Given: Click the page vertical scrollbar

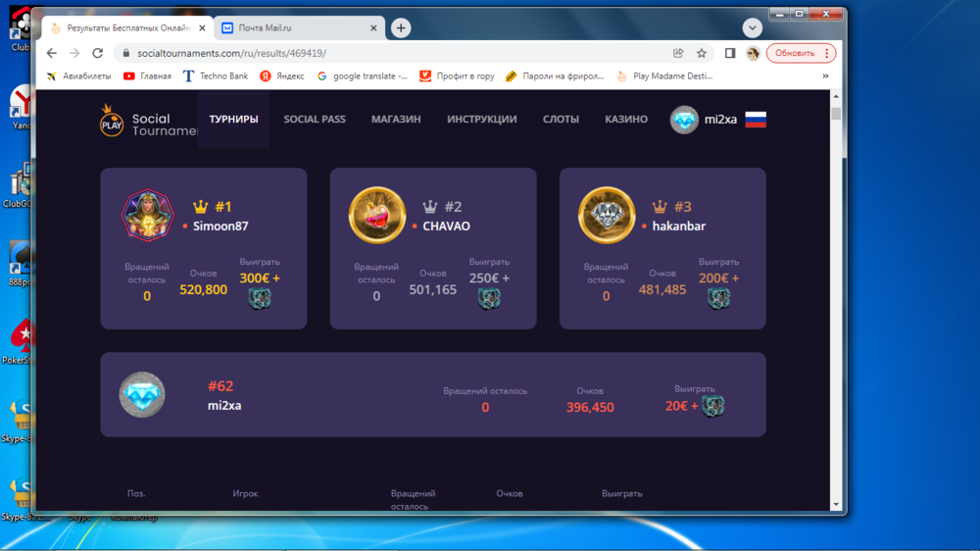Looking at the screenshot, I should (x=836, y=294).
